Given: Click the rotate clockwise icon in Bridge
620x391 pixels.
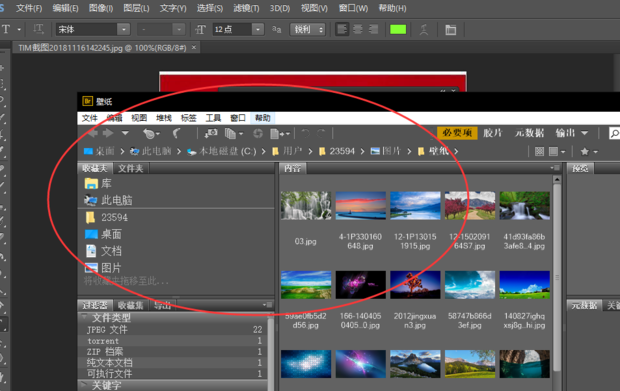Looking at the screenshot, I should [321, 134].
